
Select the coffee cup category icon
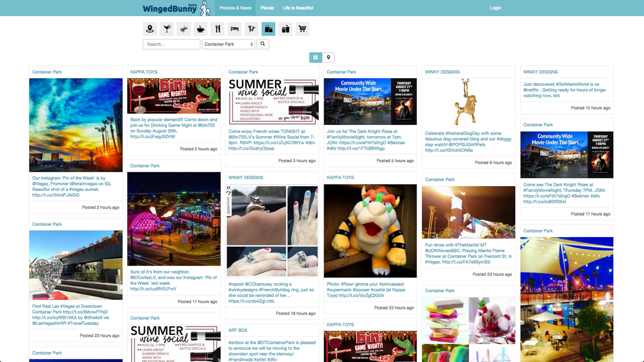pos(201,29)
